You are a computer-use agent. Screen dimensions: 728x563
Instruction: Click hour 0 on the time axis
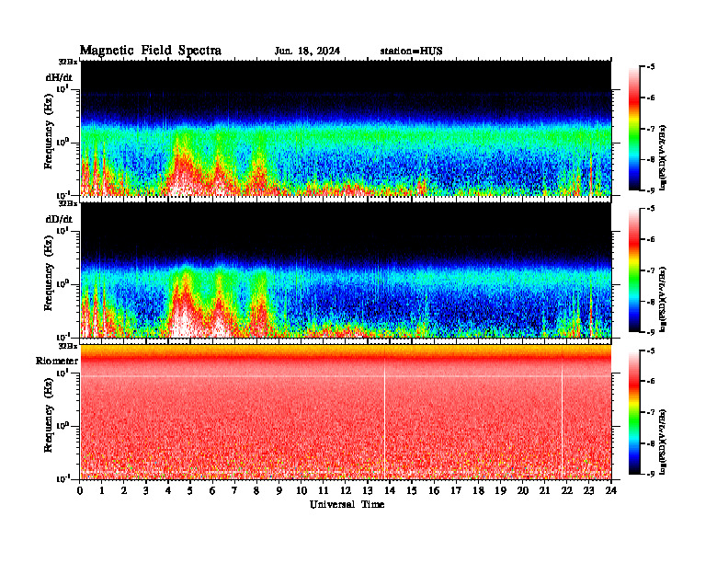80,490
